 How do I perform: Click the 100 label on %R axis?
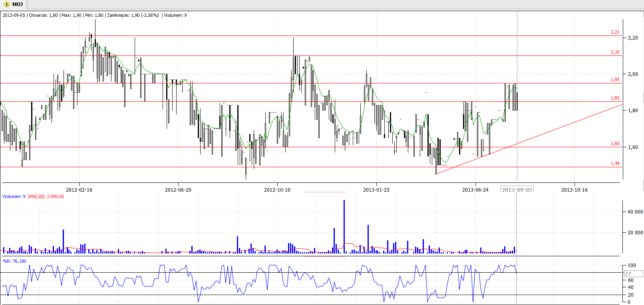click(632, 265)
